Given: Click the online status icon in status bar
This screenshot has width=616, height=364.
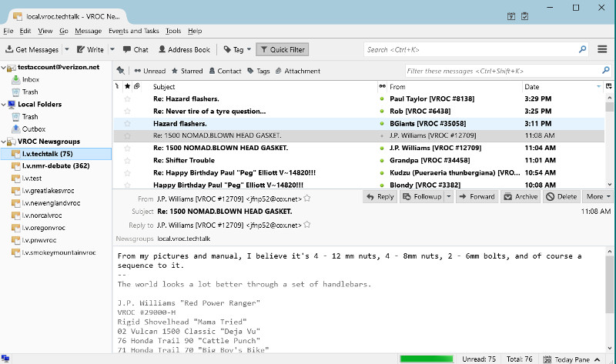Looking at the screenshot, I should 5,359.
